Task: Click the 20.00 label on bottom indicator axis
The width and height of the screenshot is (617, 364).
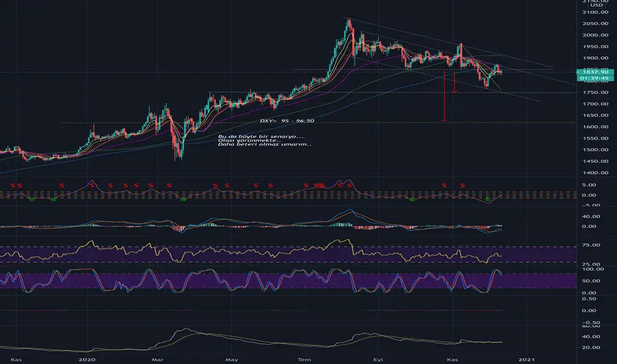Action: pyautogui.click(x=591, y=347)
